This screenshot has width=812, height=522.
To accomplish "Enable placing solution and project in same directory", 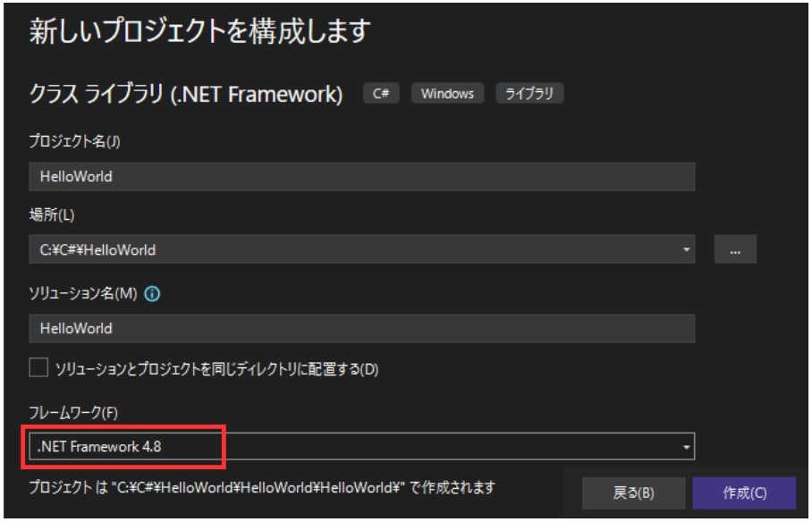I will 38,367.
